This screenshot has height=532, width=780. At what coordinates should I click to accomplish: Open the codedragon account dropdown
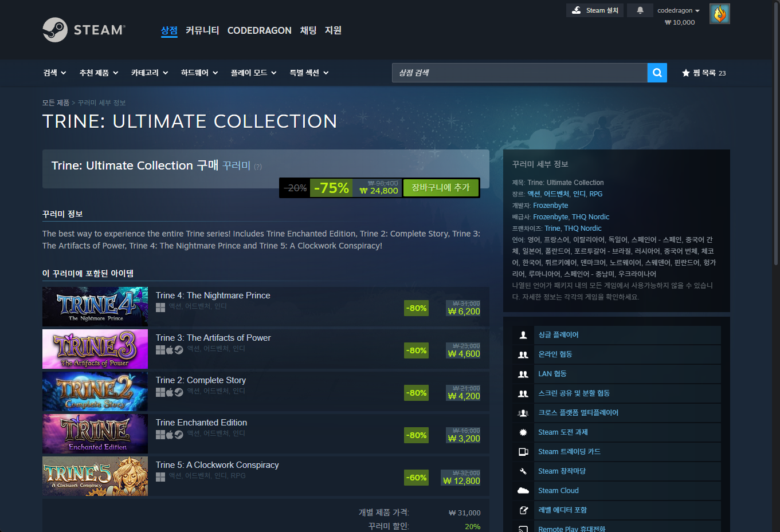(x=679, y=10)
